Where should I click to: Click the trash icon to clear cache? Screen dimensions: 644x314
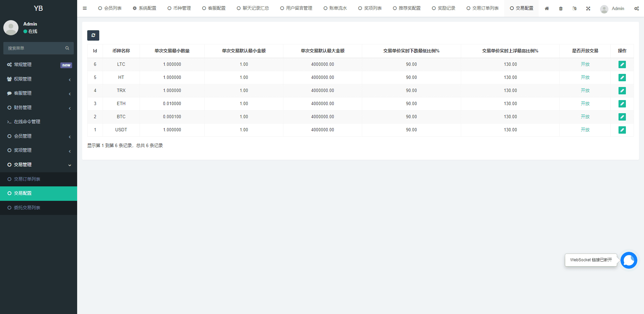pyautogui.click(x=561, y=8)
